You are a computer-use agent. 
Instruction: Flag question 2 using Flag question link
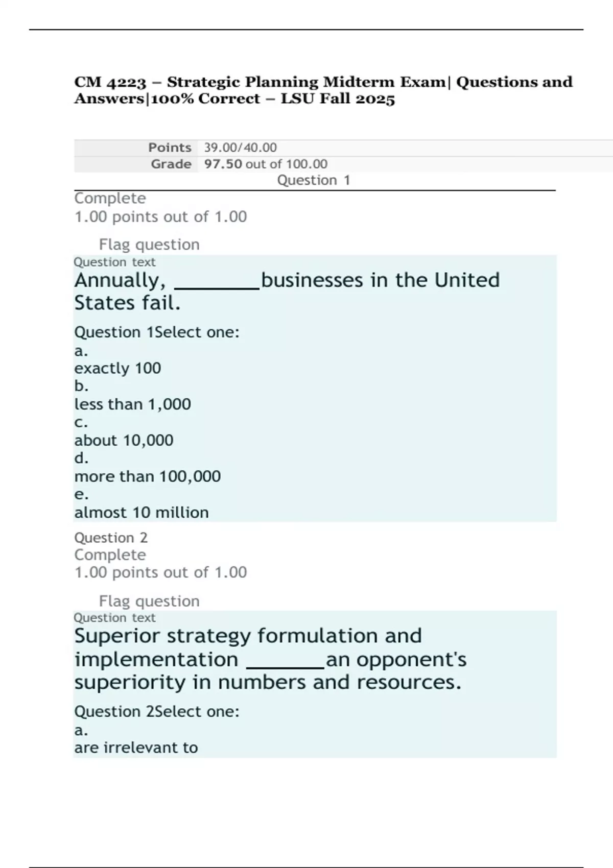tap(149, 601)
